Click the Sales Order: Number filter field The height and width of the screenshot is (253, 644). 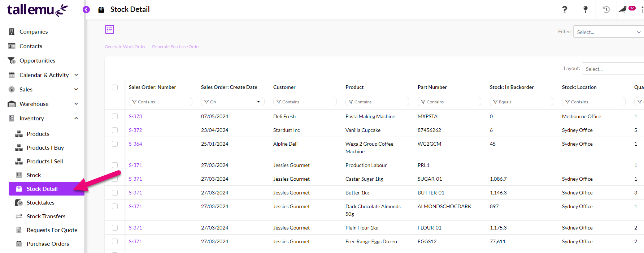(x=161, y=102)
